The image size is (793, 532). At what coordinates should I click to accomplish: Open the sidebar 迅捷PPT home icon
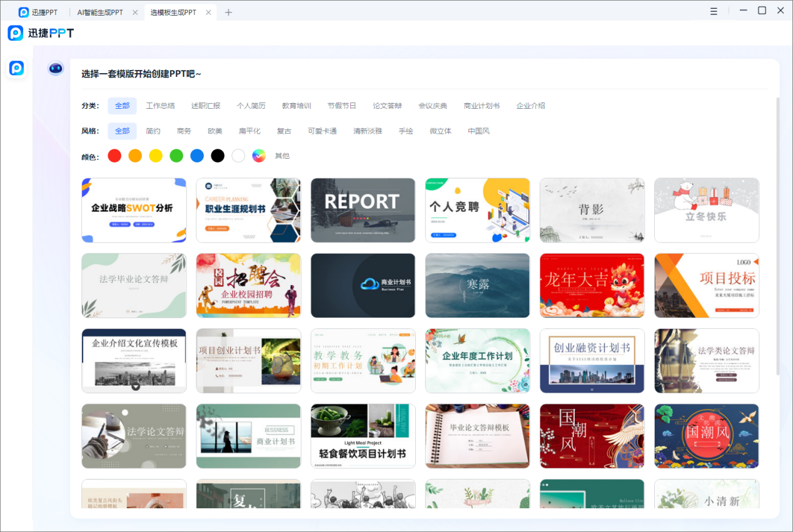[17, 68]
